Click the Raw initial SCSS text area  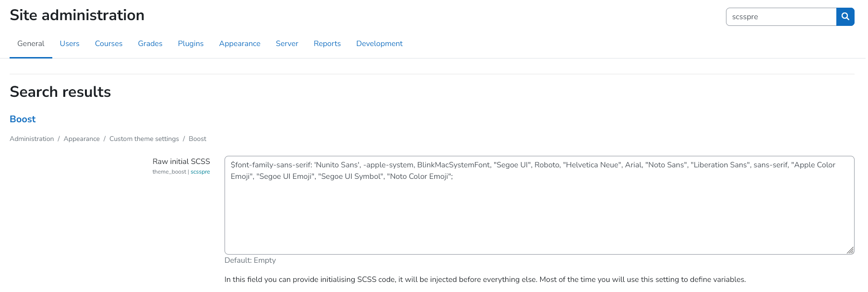pyautogui.click(x=539, y=205)
